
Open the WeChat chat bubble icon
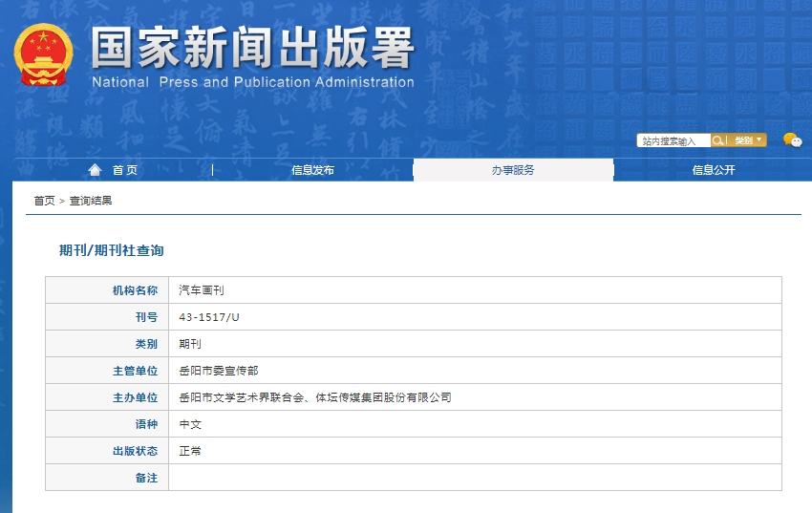tap(792, 139)
